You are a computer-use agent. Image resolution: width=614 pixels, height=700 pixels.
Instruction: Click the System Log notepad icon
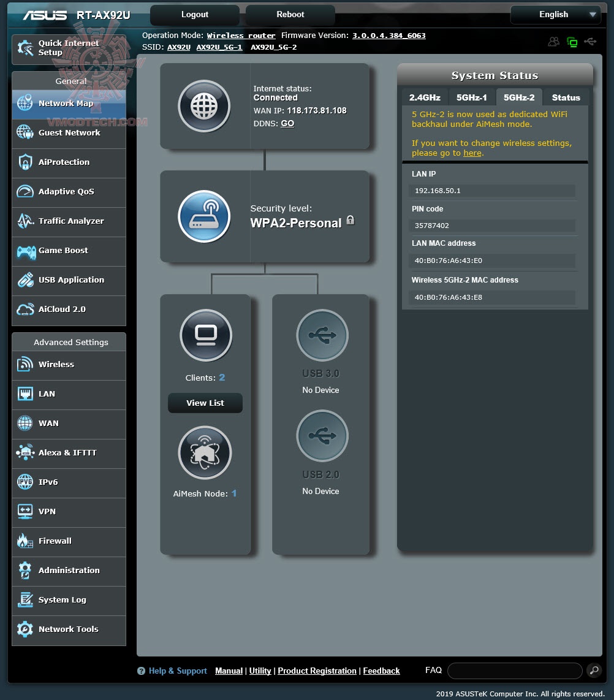coord(26,600)
